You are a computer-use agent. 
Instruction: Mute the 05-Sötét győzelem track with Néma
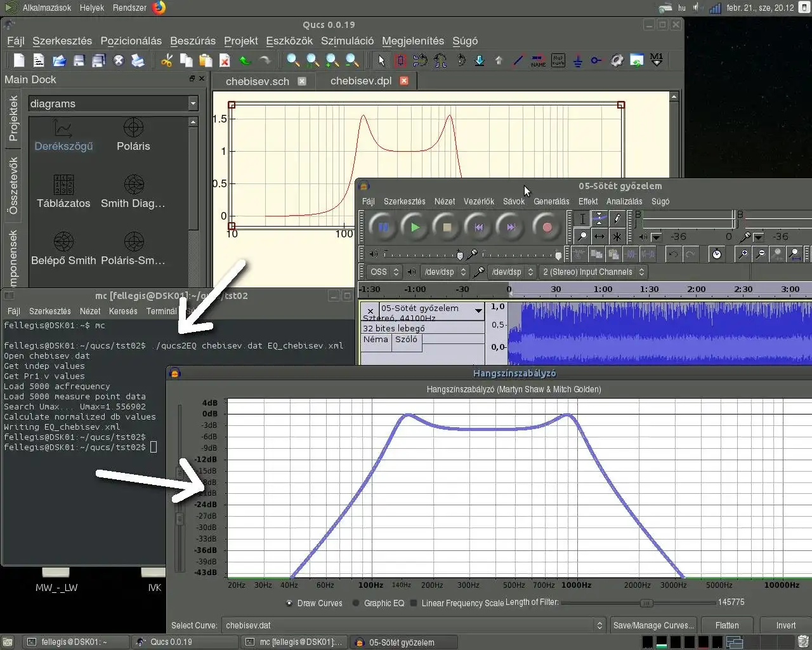pos(376,340)
